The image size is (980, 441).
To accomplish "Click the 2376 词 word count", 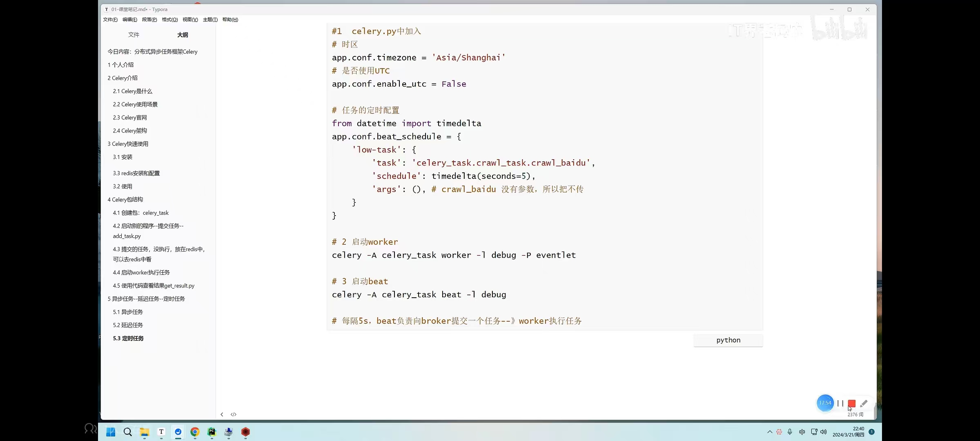I will click(x=855, y=414).
